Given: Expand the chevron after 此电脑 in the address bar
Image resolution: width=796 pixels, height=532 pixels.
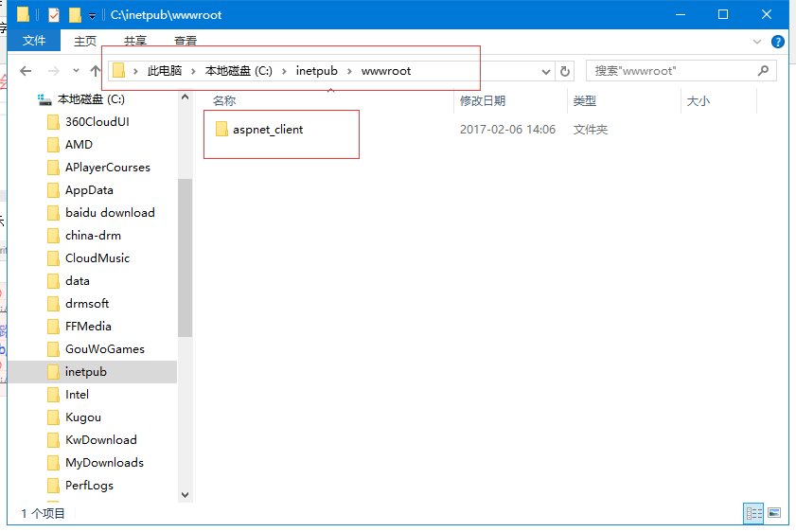Looking at the screenshot, I should click(x=193, y=72).
